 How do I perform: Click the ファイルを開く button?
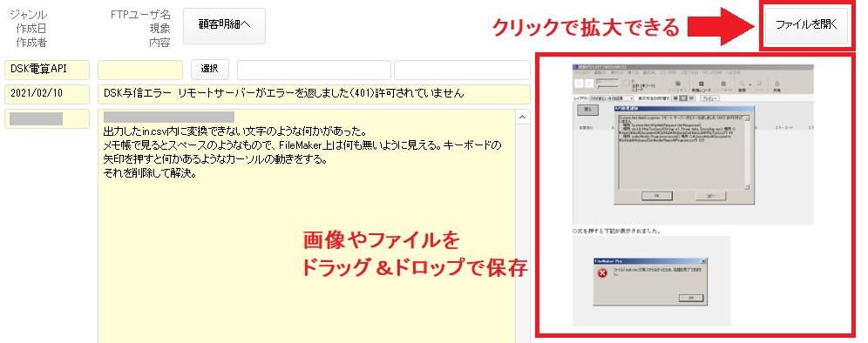(806, 25)
